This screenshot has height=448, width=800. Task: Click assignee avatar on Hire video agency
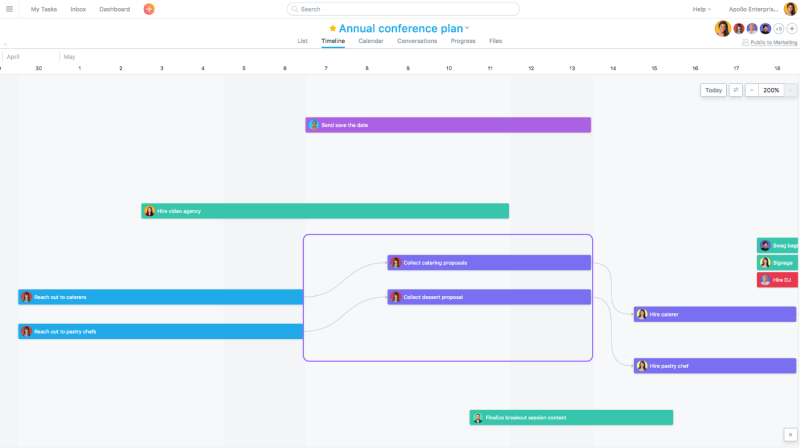coord(149,211)
